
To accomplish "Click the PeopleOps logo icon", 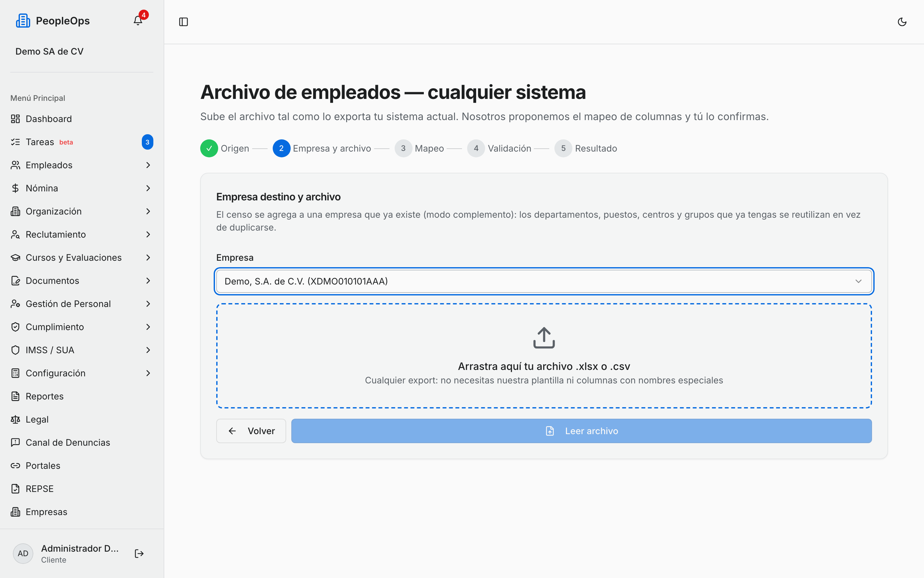I will pos(23,21).
